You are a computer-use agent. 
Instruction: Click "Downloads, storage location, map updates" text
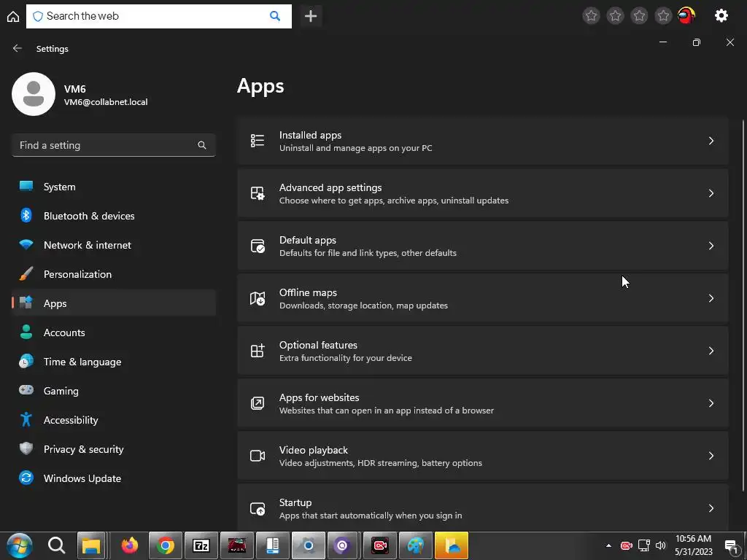363,306
